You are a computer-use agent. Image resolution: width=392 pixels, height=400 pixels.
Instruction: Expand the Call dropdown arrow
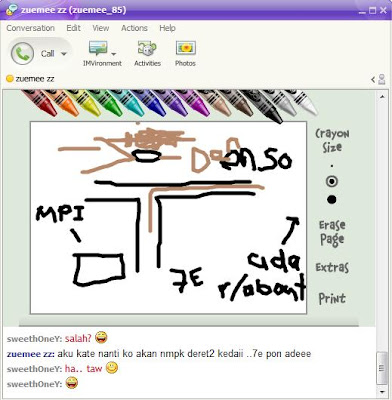(64, 54)
